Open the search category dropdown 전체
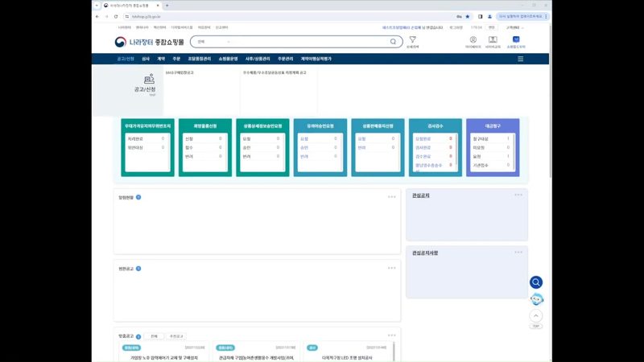Viewport: 644px width, 362px height. point(213,42)
